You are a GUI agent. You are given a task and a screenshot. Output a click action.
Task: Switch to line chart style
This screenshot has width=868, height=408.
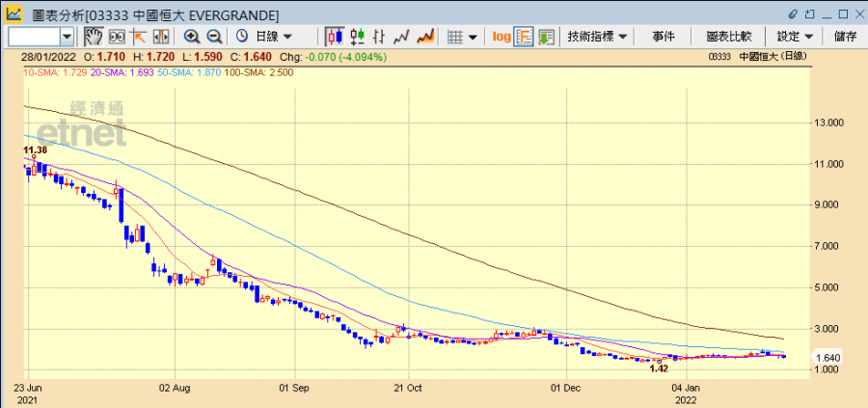(x=402, y=36)
